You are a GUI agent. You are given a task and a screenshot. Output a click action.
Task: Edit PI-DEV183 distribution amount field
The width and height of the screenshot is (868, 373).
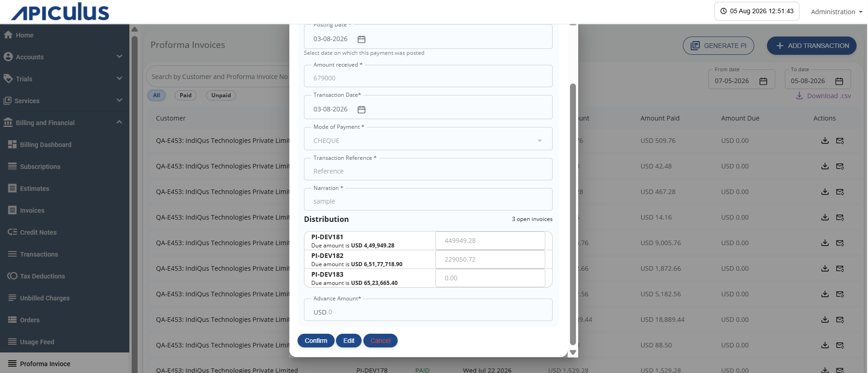(490, 278)
